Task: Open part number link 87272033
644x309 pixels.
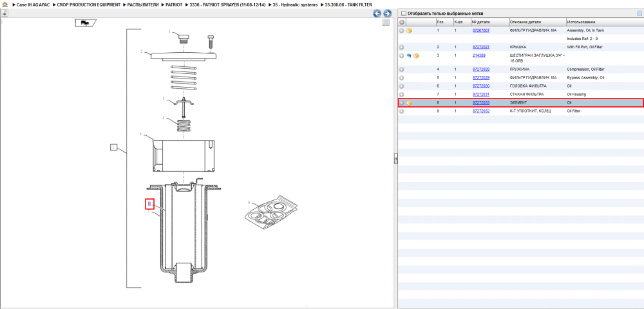Action: 481,102
